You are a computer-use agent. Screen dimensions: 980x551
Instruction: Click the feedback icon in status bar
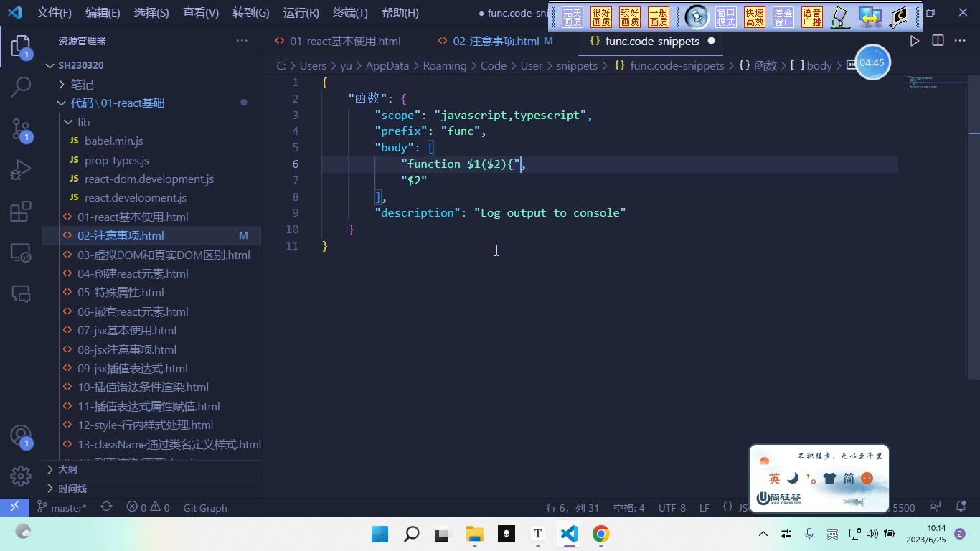(936, 507)
